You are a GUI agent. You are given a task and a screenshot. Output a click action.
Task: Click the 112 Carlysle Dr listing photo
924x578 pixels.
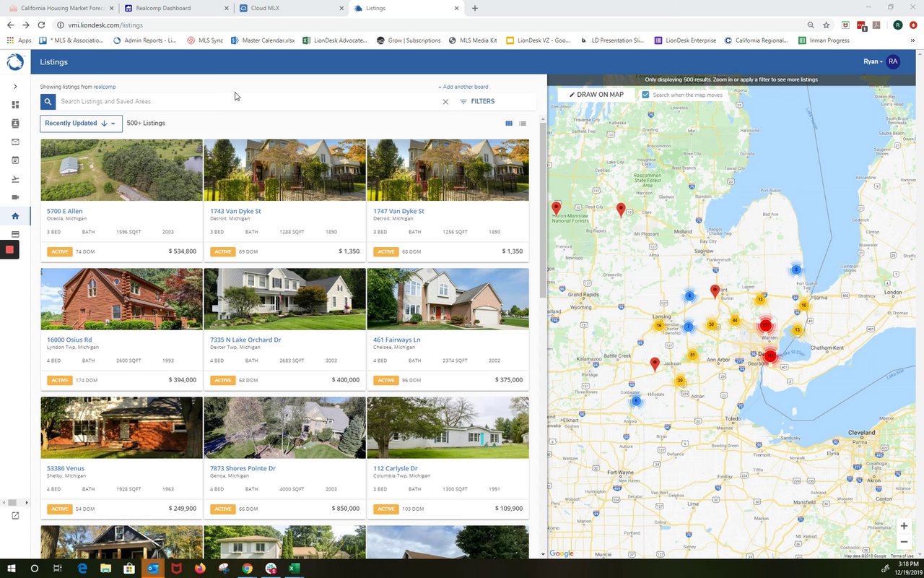(448, 428)
